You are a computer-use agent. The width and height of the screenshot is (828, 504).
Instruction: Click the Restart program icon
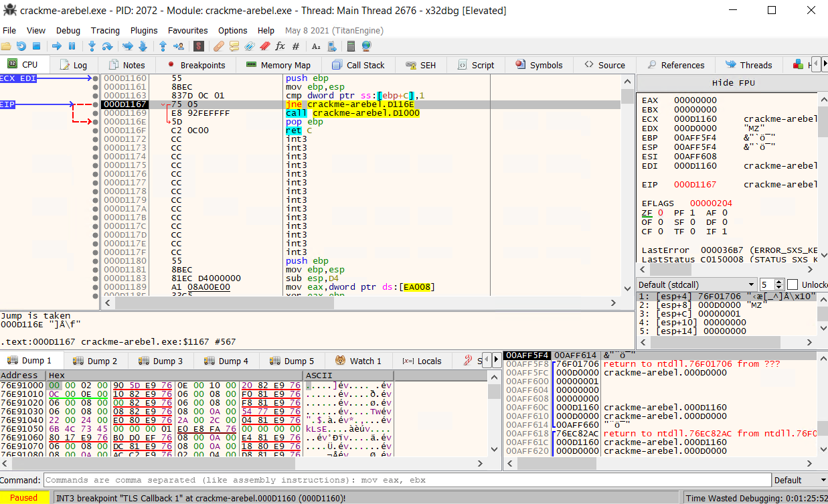coord(21,46)
